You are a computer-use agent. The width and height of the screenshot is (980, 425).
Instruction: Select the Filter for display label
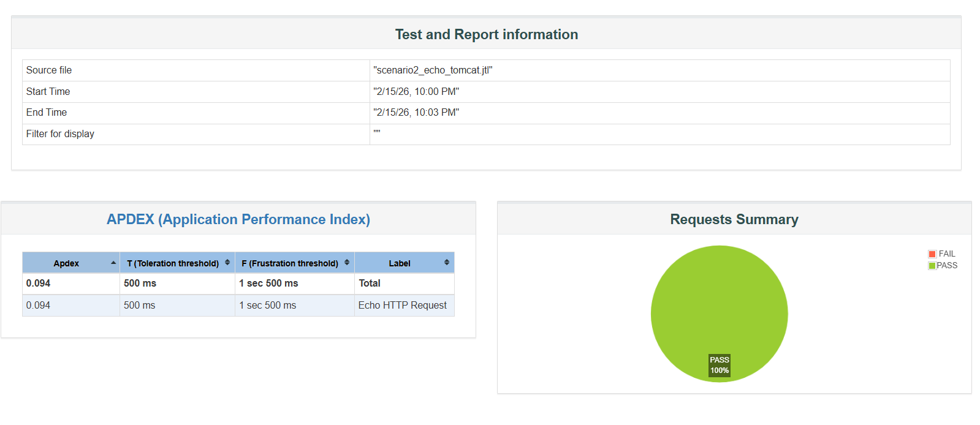click(60, 134)
